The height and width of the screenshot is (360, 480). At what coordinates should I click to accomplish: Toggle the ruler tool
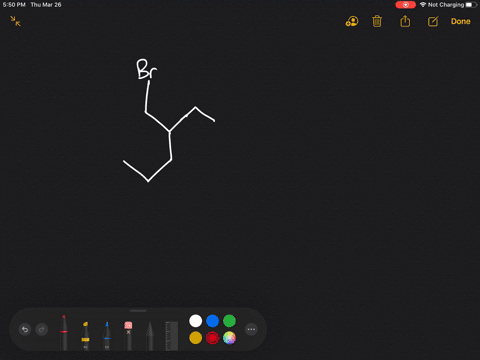172,336
